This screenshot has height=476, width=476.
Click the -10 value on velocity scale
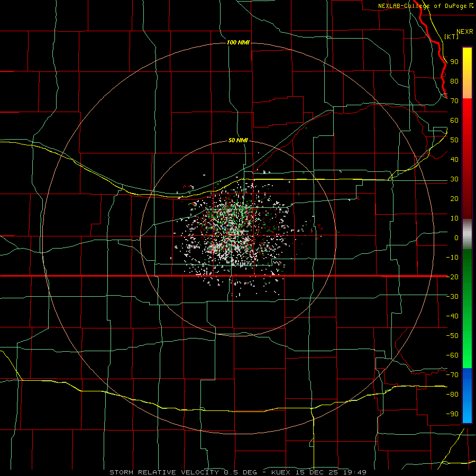coord(452,258)
